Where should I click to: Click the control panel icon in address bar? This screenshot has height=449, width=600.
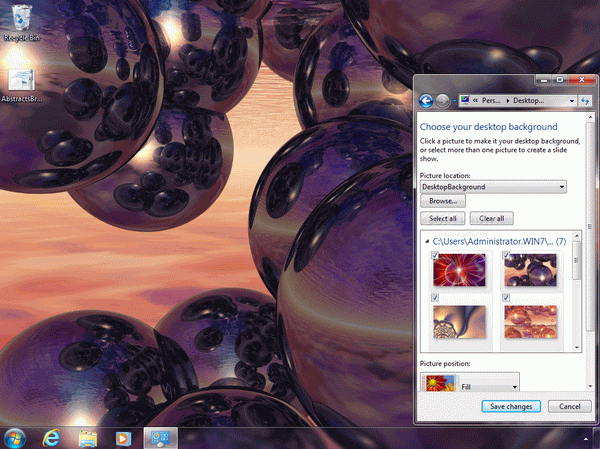click(x=465, y=100)
